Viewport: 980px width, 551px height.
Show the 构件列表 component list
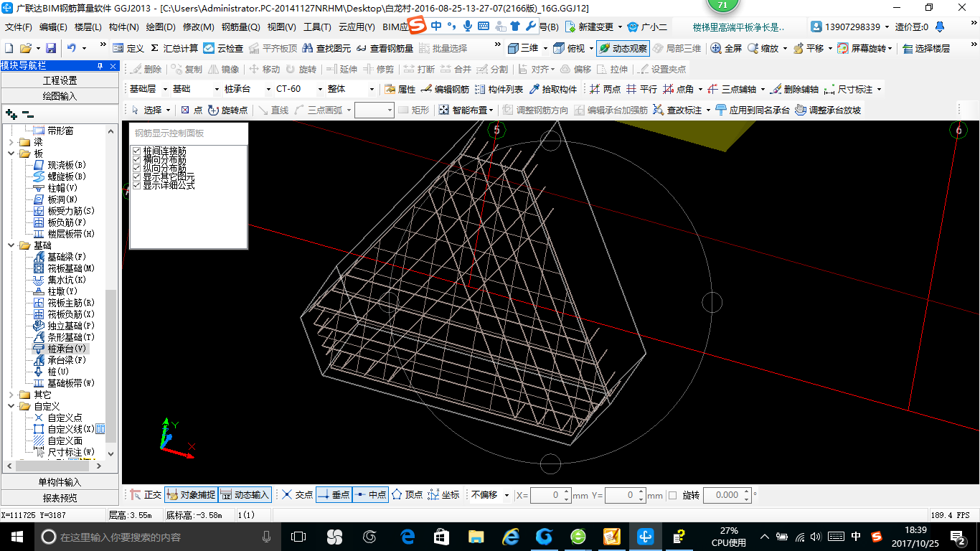pyautogui.click(x=499, y=89)
